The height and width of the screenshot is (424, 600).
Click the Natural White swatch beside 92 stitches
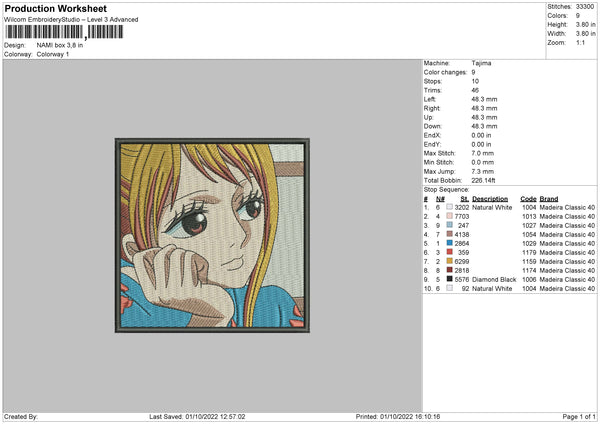tap(450, 288)
